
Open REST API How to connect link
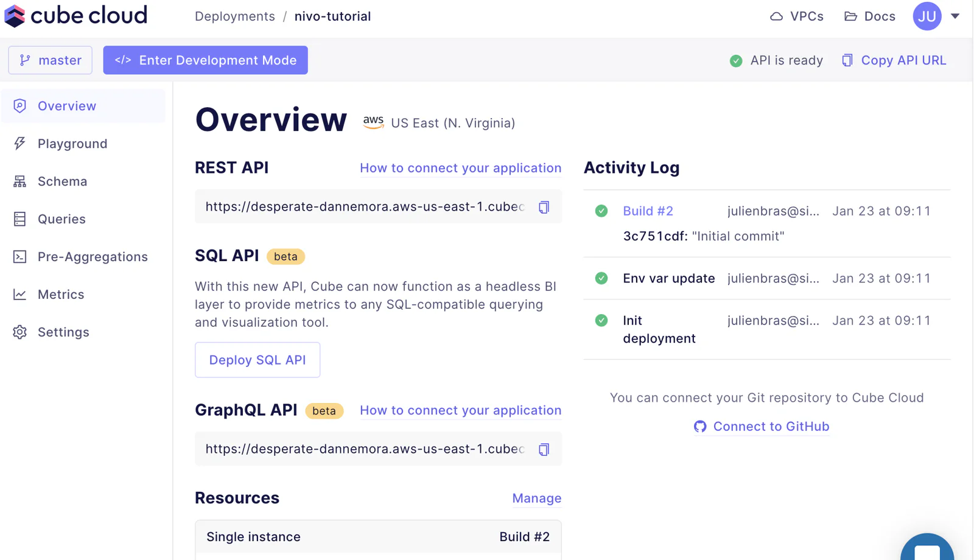[x=460, y=168]
